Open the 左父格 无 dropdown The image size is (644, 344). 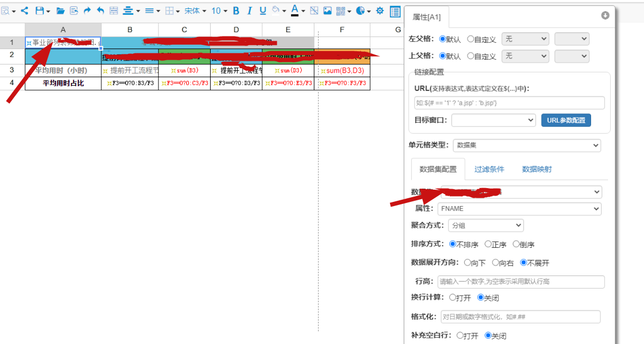[x=525, y=39]
